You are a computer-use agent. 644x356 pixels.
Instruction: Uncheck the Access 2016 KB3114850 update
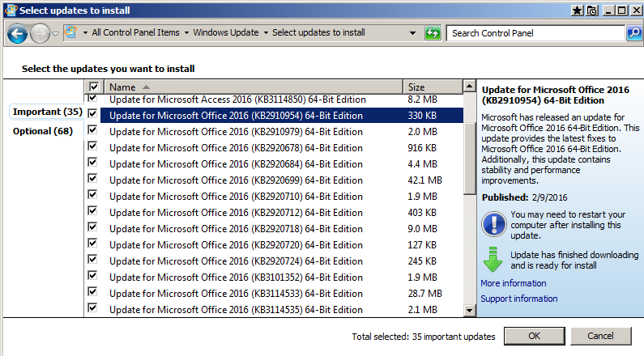coord(92,98)
